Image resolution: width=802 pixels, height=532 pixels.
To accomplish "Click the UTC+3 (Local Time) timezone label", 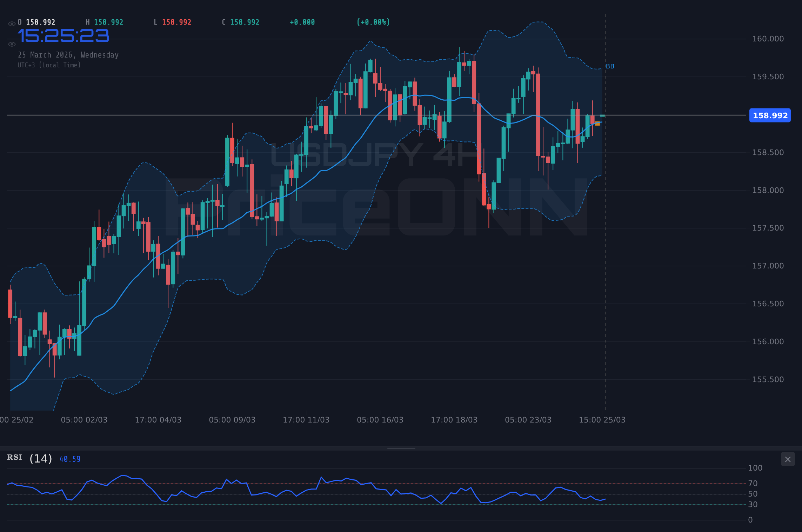I will [x=50, y=65].
